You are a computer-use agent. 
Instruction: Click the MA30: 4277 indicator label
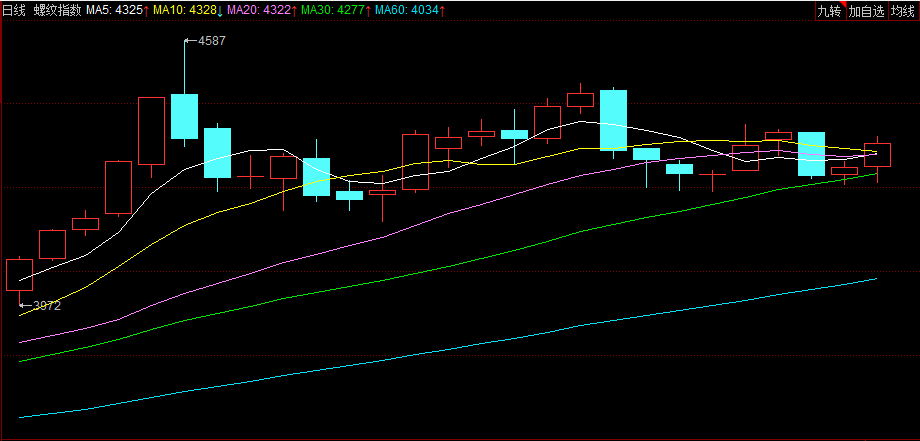[336, 11]
